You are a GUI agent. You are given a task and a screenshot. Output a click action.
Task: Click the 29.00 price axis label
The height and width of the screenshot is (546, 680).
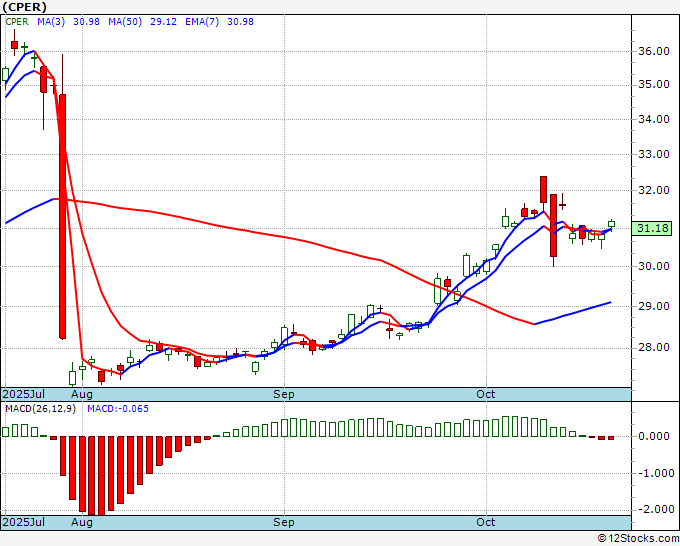654,306
